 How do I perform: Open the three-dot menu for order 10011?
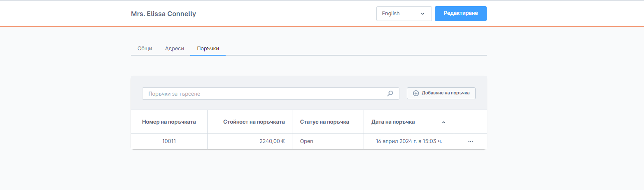coord(470,141)
